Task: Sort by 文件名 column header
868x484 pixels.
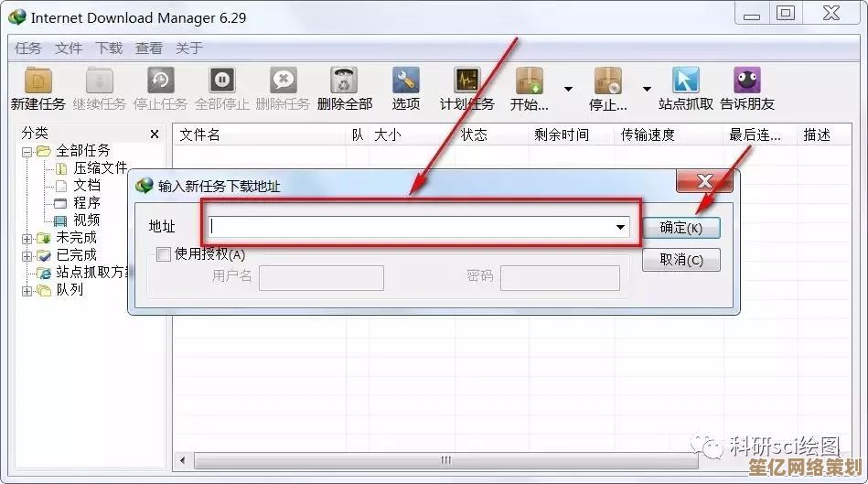Action: (260, 134)
